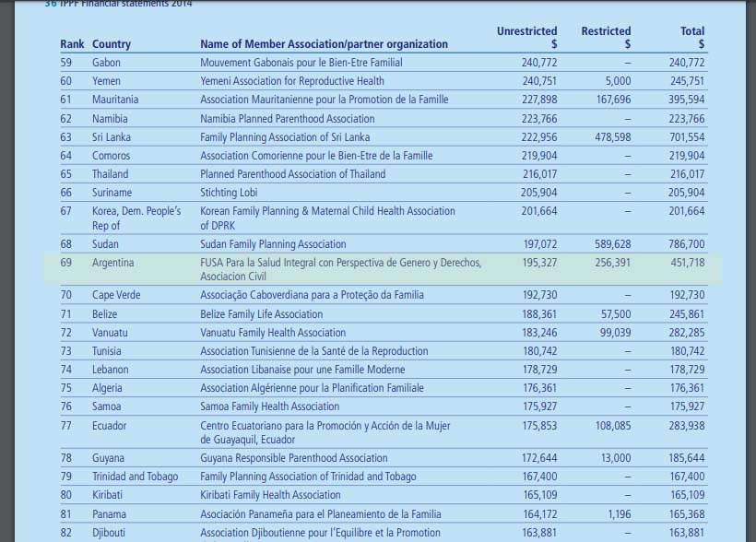Select the Stichting Lobi association name
The height and width of the screenshot is (542, 756).
coord(230,193)
